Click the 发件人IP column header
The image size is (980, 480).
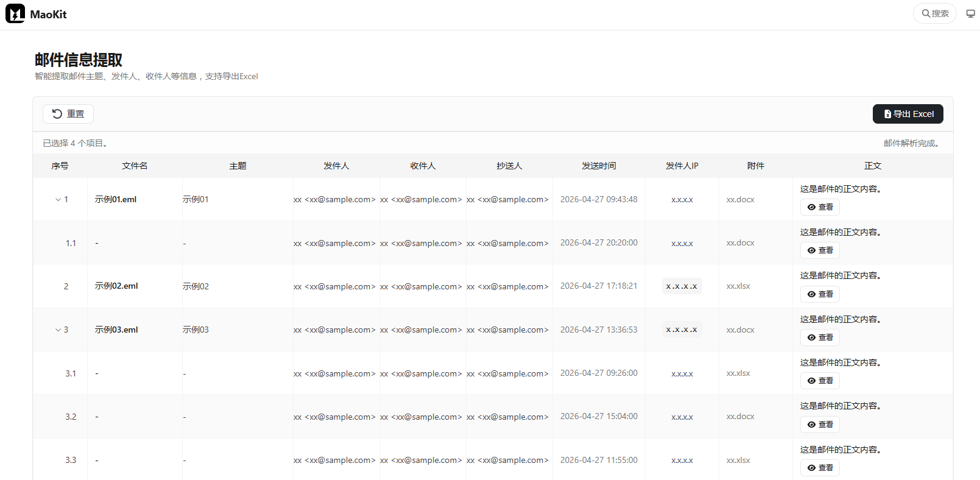682,166
